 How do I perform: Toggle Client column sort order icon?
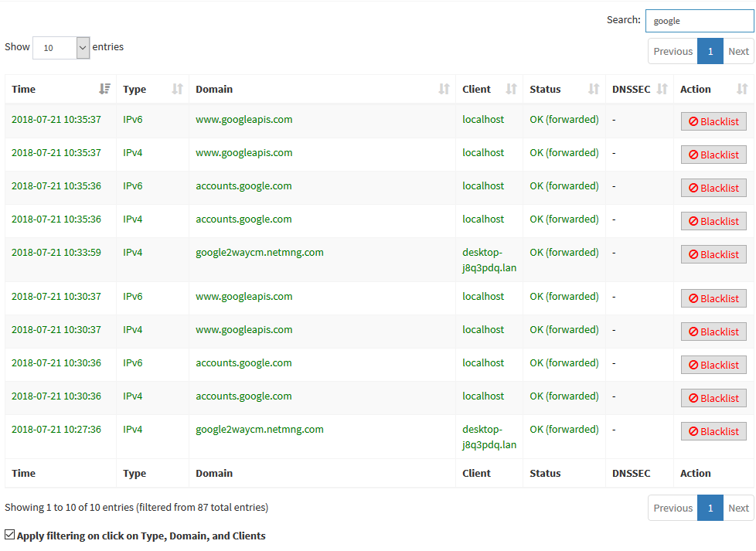point(511,89)
